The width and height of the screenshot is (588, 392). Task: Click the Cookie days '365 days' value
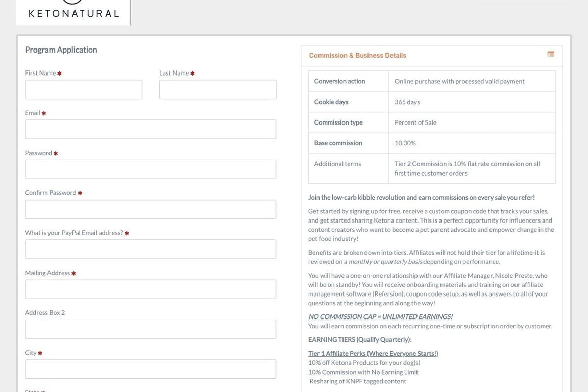(407, 102)
